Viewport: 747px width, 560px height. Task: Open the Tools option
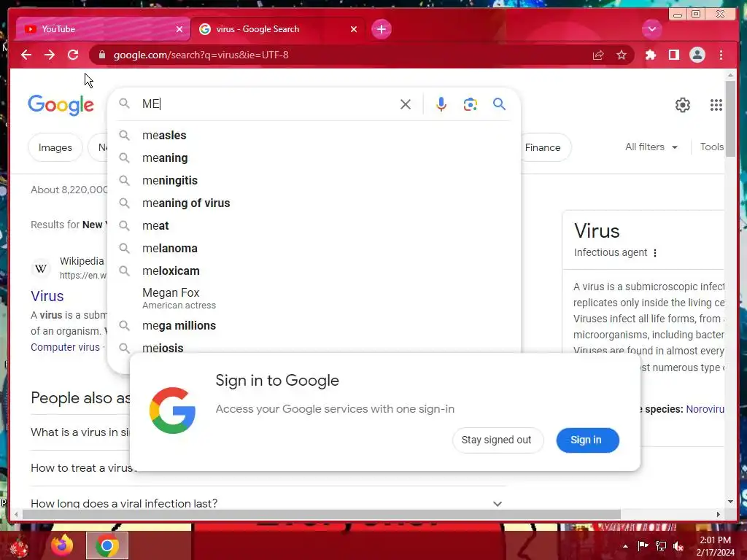[x=712, y=147]
